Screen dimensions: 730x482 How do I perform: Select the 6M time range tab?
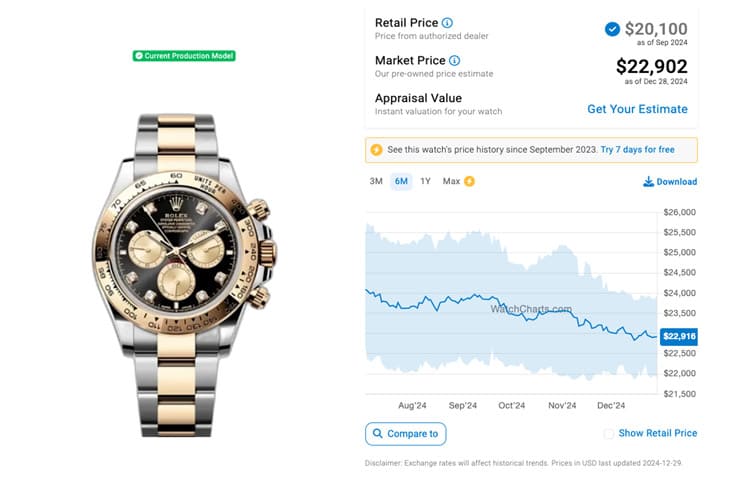[401, 182]
